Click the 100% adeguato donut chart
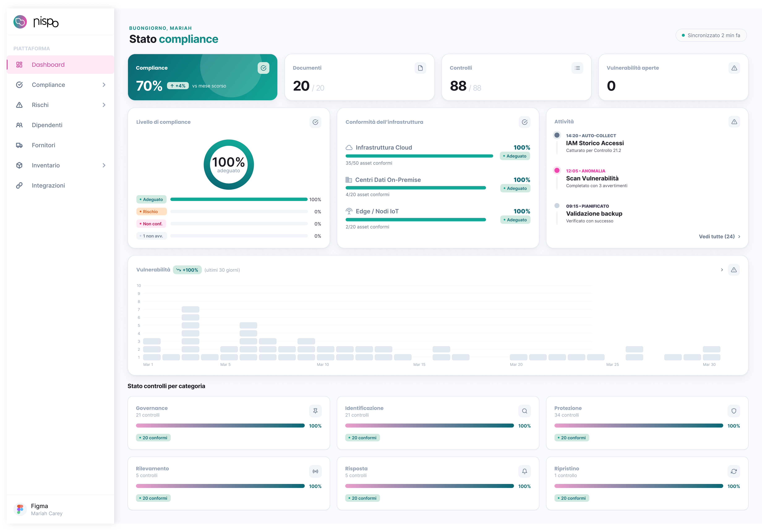The width and height of the screenshot is (762, 532). pos(229,165)
